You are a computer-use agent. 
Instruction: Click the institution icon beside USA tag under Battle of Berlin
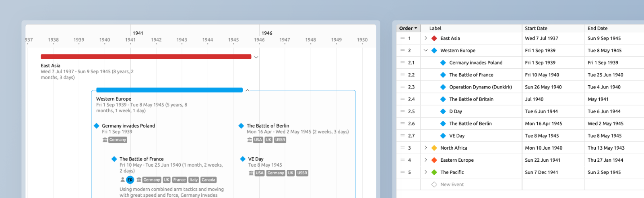[x=250, y=140]
